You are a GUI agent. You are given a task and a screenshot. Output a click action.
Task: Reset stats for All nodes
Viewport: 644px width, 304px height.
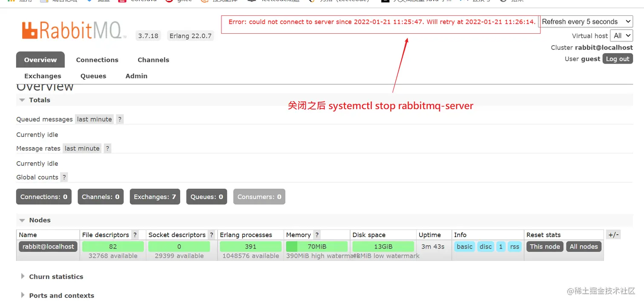[584, 246]
